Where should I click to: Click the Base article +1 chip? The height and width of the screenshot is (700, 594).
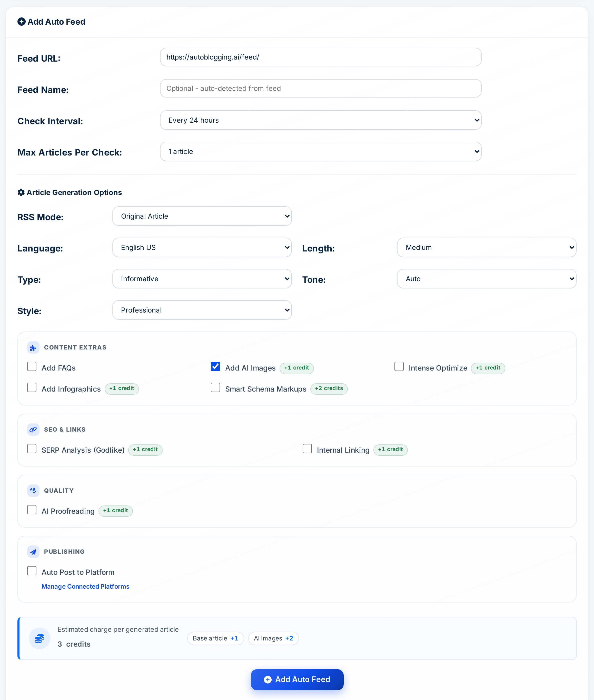click(215, 638)
